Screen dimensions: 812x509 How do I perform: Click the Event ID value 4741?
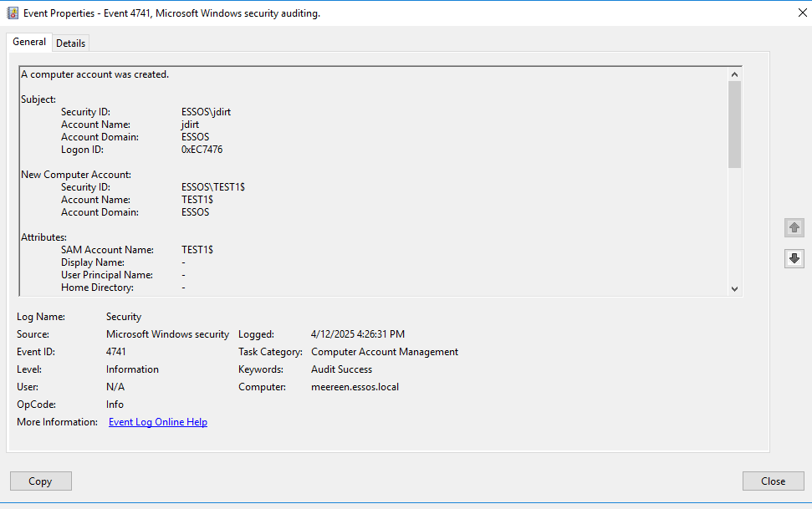pos(116,352)
